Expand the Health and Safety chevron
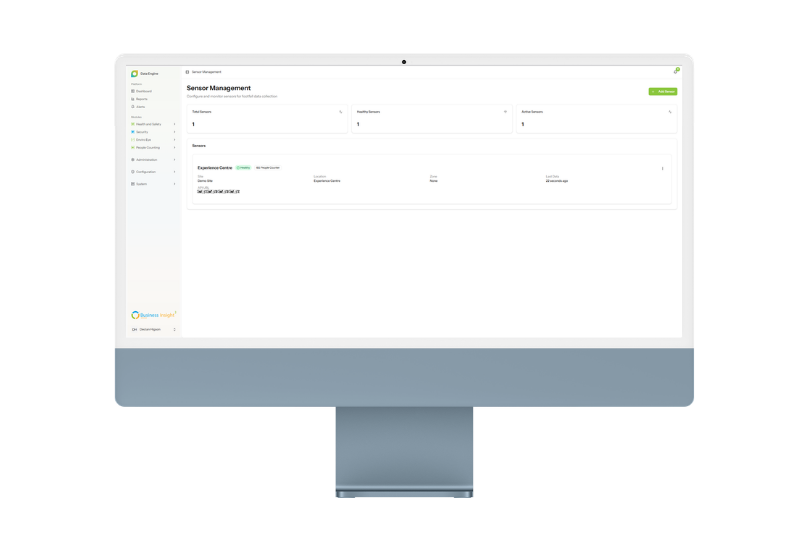 click(x=174, y=124)
